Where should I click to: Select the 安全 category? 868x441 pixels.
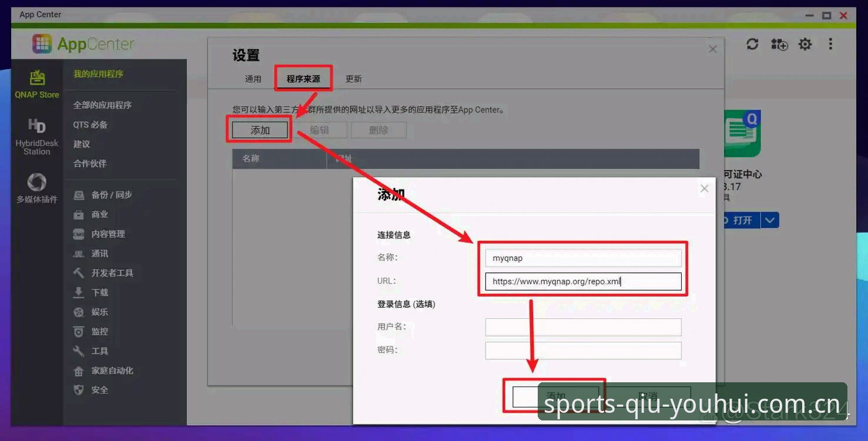click(x=91, y=390)
